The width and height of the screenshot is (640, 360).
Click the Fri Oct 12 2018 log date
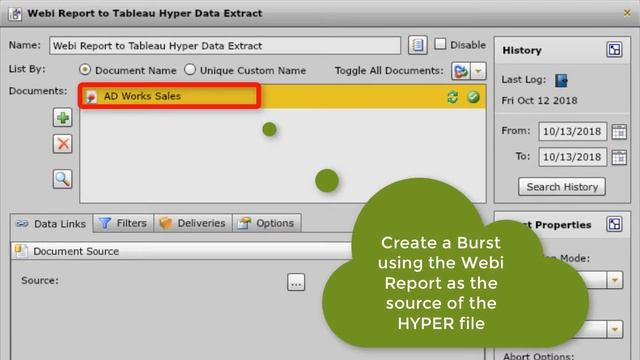tap(539, 101)
